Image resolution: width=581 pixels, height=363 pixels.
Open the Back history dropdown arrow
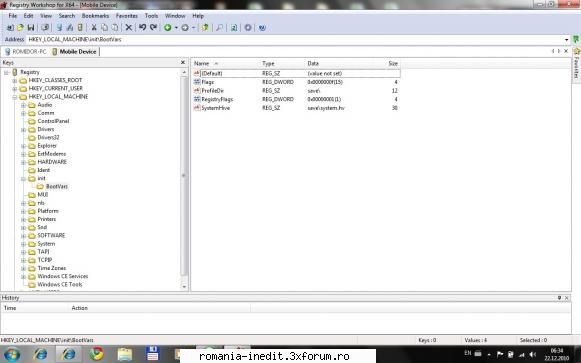pos(176,28)
